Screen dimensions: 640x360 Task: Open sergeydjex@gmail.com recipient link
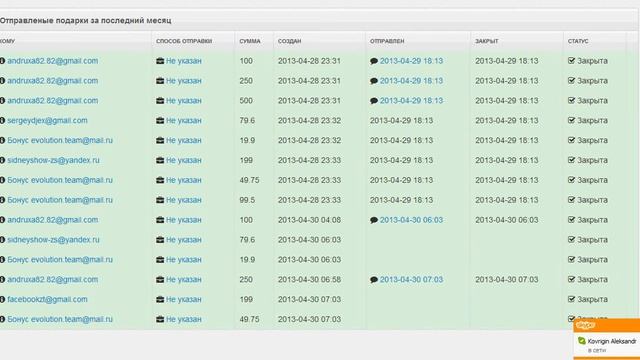pos(47,120)
